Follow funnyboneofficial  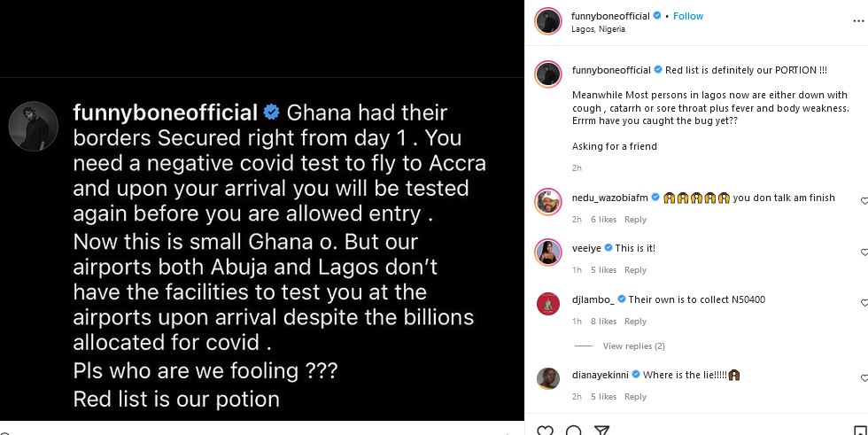[x=686, y=16]
